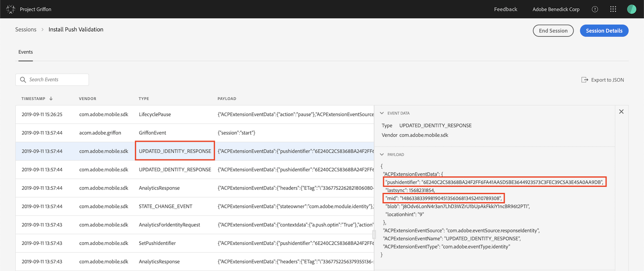This screenshot has width=644, height=271.
Task: Select the Events tab
Action: pos(25,52)
